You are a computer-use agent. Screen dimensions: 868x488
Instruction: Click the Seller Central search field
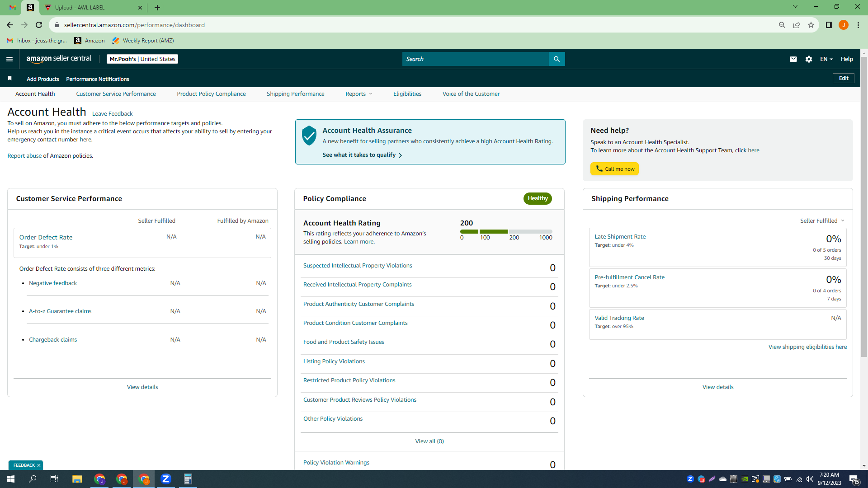(x=476, y=59)
